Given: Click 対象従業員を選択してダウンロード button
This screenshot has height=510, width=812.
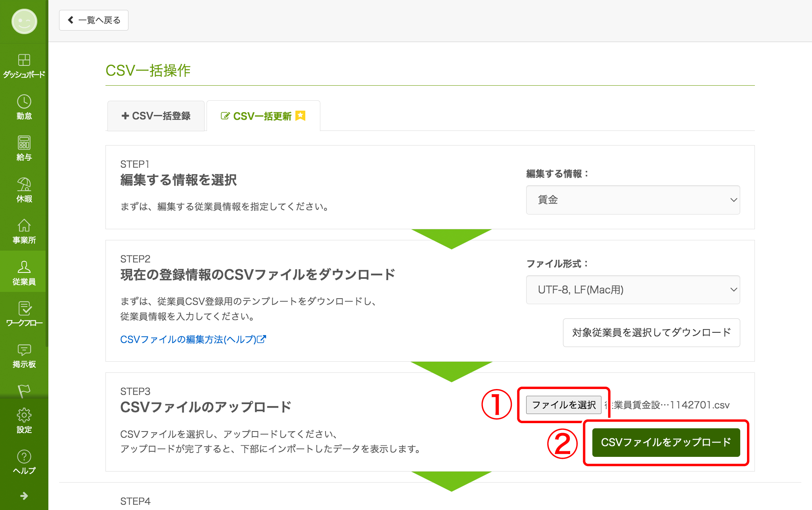Looking at the screenshot, I should (651, 332).
